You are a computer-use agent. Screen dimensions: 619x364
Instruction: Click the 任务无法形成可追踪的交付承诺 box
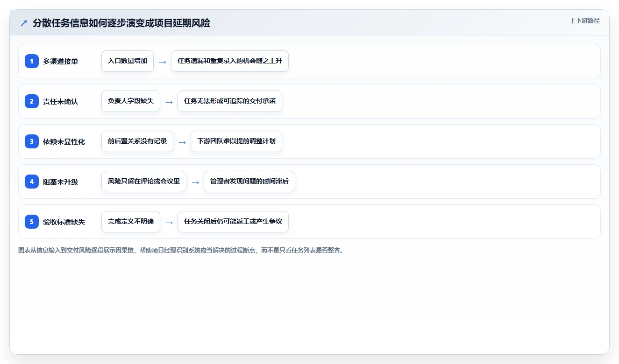pos(230,101)
